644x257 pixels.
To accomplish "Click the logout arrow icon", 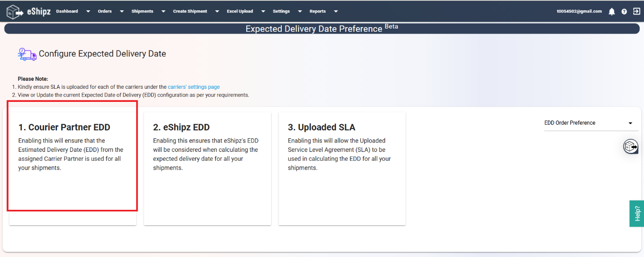I will [637, 11].
